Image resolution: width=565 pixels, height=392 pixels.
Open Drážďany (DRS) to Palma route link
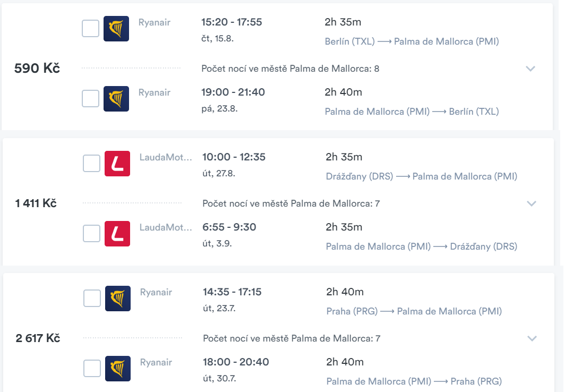(x=422, y=176)
